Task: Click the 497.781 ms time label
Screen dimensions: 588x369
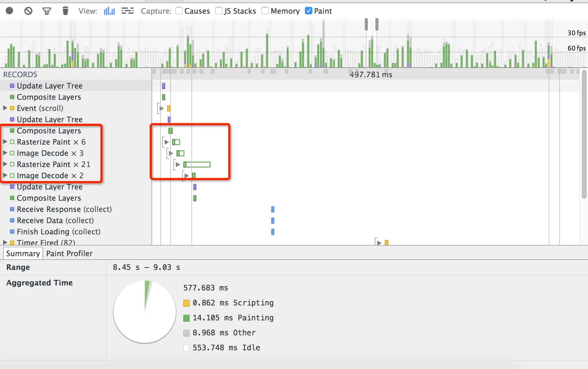Action: click(371, 74)
